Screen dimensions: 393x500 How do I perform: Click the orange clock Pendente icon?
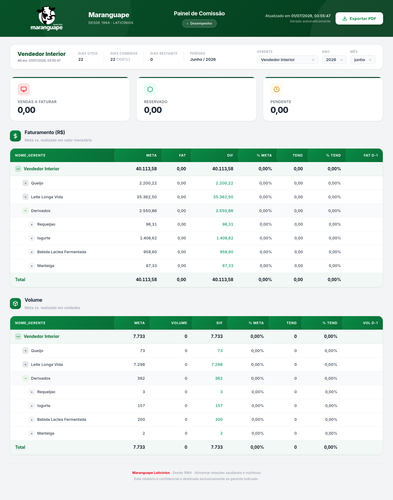(276, 89)
